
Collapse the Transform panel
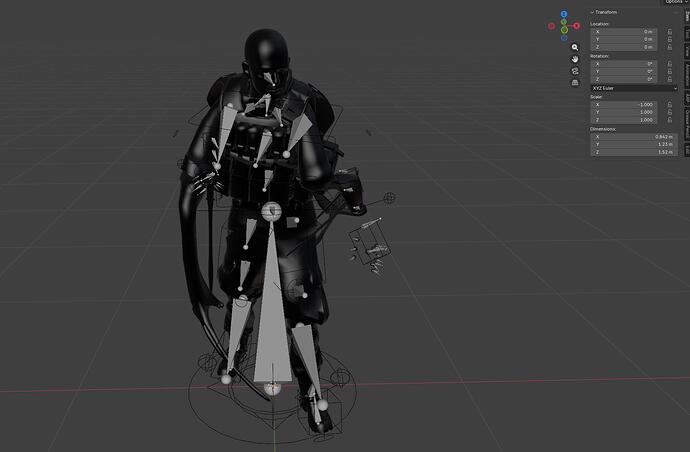(592, 12)
